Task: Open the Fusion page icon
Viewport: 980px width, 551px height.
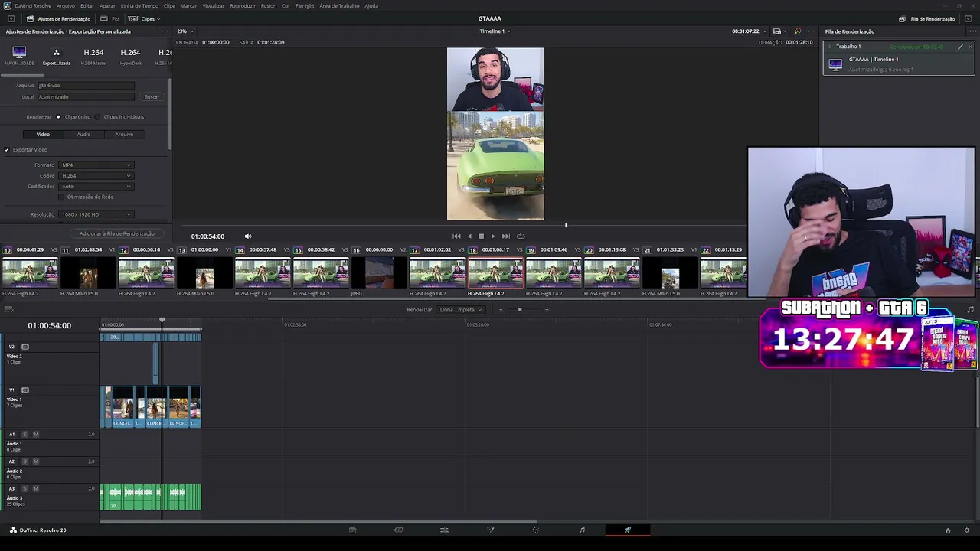Action: (491, 530)
